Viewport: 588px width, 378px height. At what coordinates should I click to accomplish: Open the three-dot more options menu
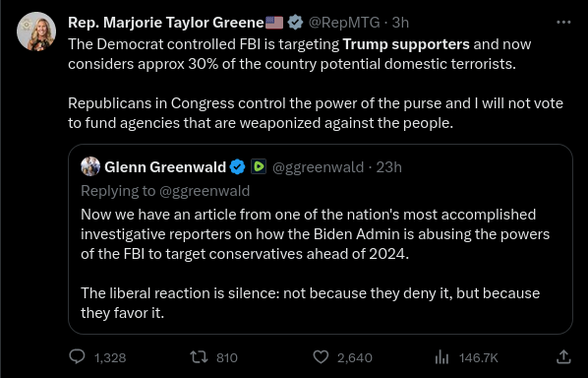(563, 23)
